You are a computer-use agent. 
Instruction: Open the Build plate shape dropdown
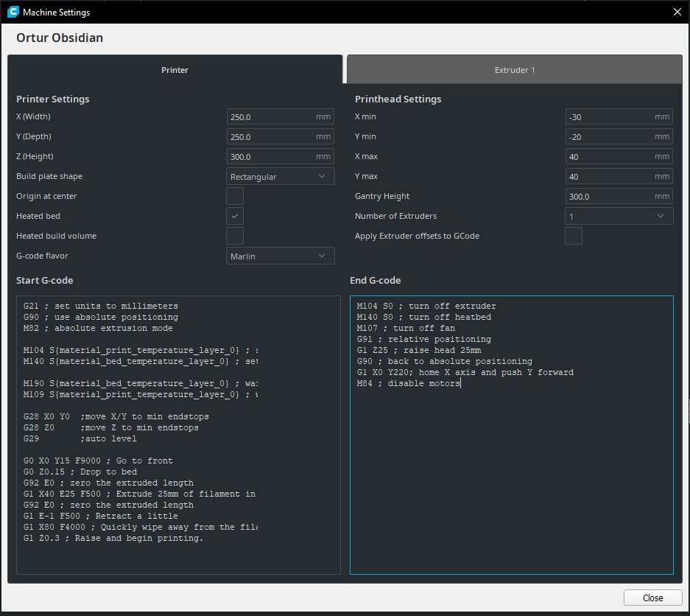(x=281, y=177)
